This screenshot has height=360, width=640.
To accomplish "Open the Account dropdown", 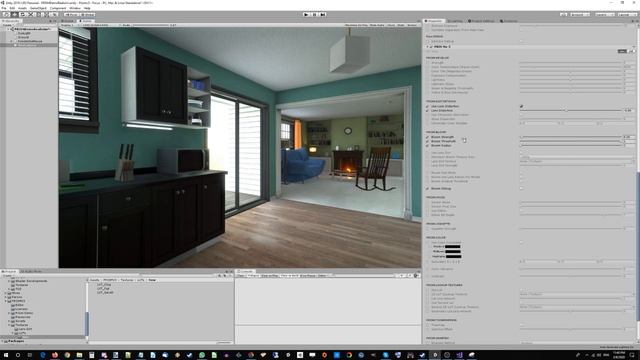I will pos(580,14).
